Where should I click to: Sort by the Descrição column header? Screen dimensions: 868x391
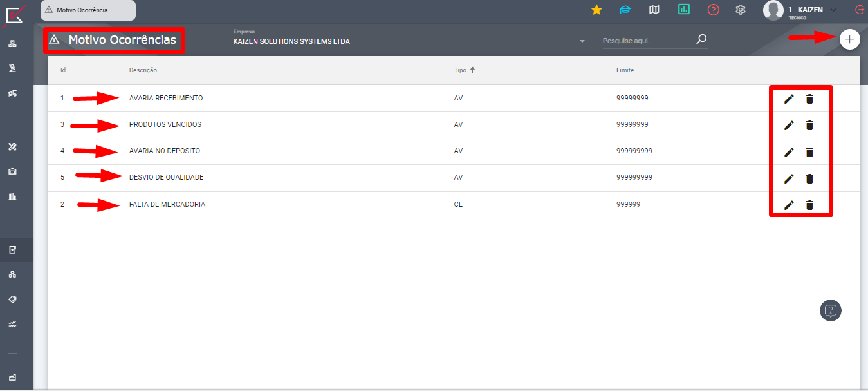(x=143, y=70)
